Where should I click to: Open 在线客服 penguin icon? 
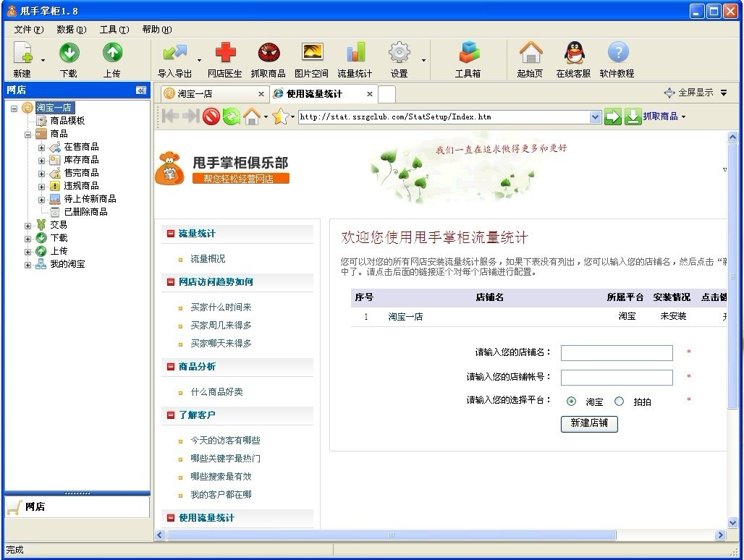574,52
